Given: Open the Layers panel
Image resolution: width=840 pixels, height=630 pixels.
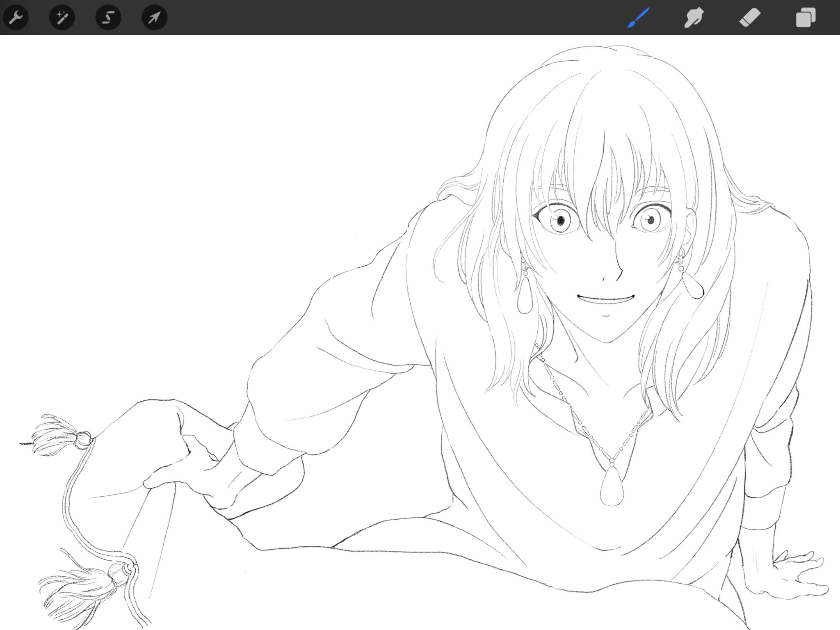Looking at the screenshot, I should [806, 18].
